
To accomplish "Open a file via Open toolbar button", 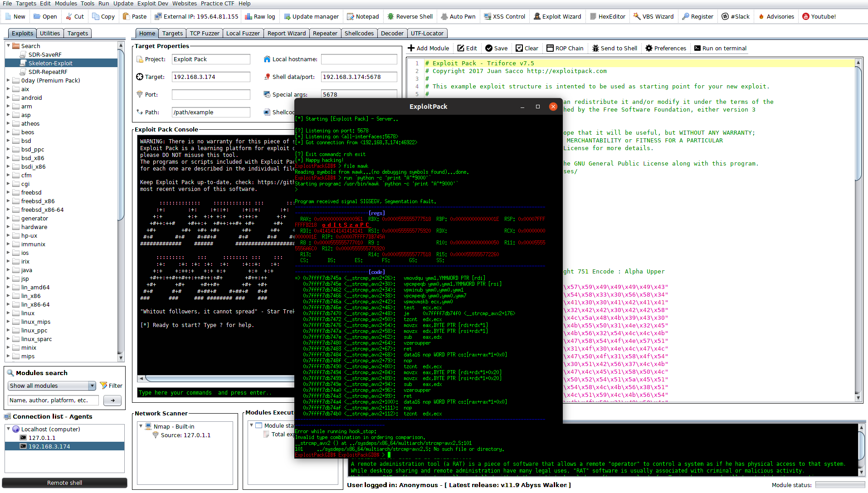I will pyautogui.click(x=45, y=16).
